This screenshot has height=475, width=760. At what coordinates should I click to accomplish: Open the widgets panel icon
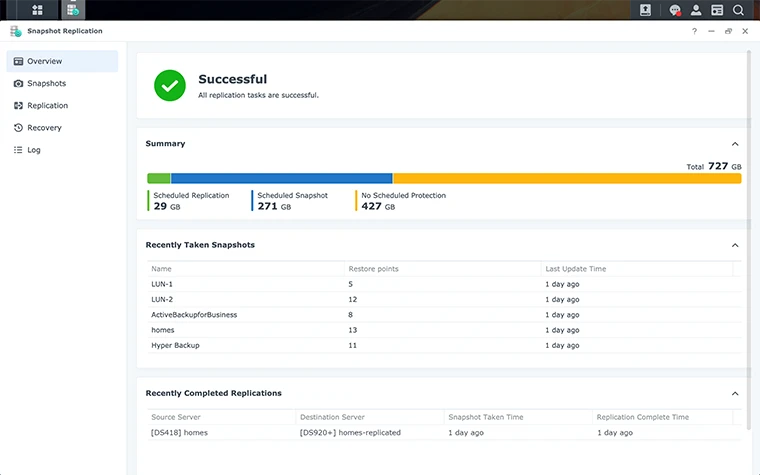717,10
